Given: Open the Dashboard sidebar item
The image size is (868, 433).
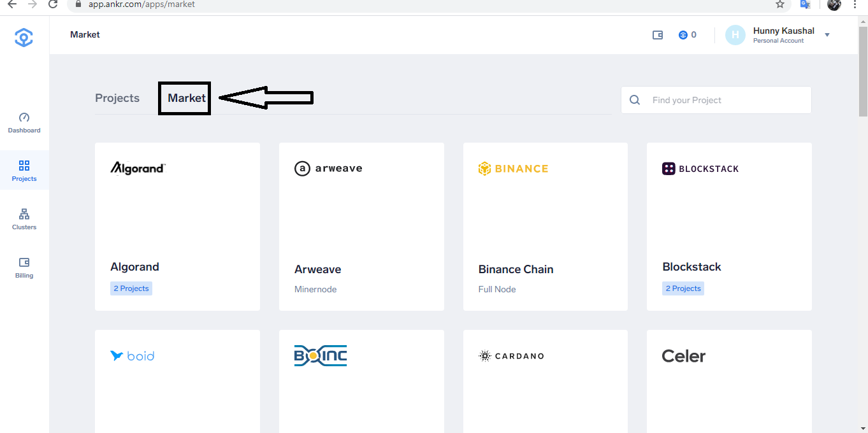Looking at the screenshot, I should click(24, 123).
